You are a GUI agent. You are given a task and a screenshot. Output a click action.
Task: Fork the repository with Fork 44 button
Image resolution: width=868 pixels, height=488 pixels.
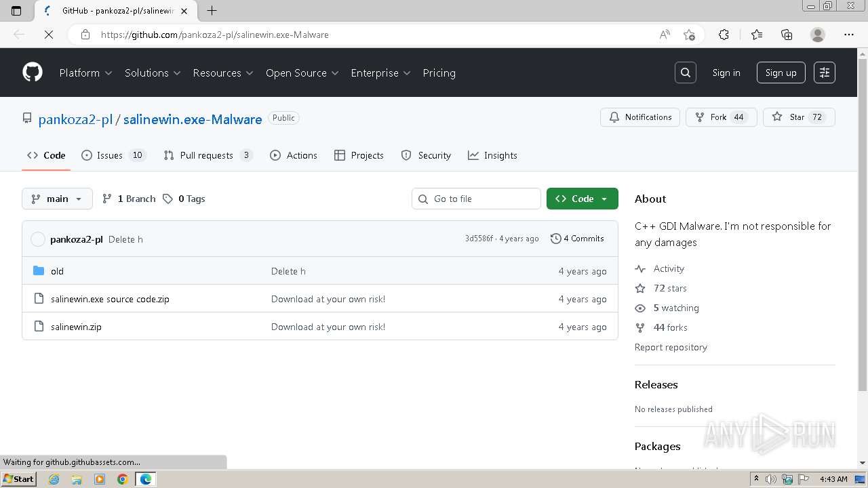[722, 117]
